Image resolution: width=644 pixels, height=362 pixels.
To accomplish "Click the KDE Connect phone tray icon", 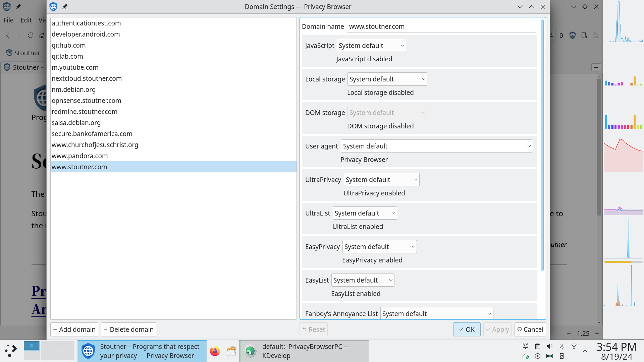I will coord(562,356).
